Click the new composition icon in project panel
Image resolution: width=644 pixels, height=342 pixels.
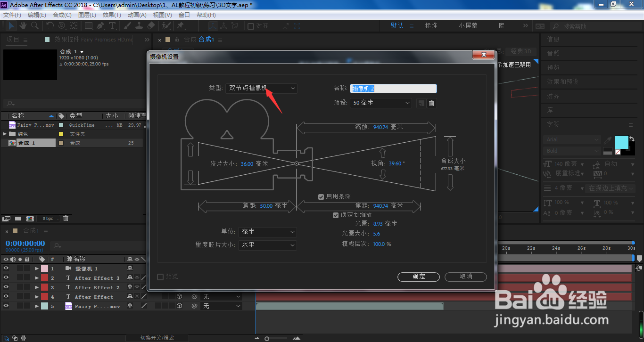point(30,219)
